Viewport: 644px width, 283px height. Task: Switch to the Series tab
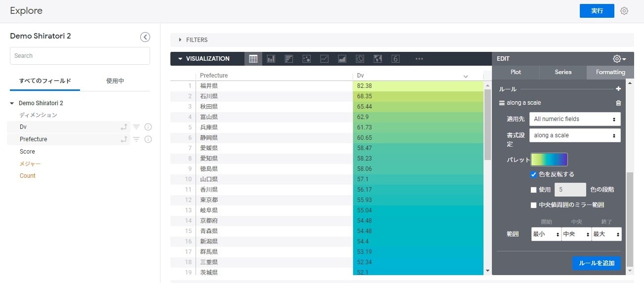pyautogui.click(x=563, y=72)
